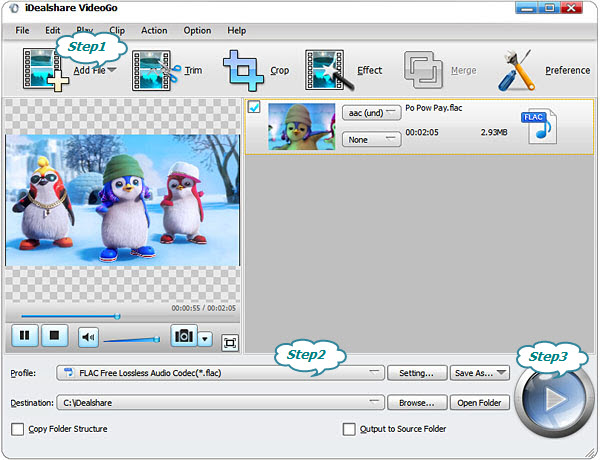Adjust the volume slider
Image resolution: width=600 pixels, height=460 pixels.
tap(132, 339)
